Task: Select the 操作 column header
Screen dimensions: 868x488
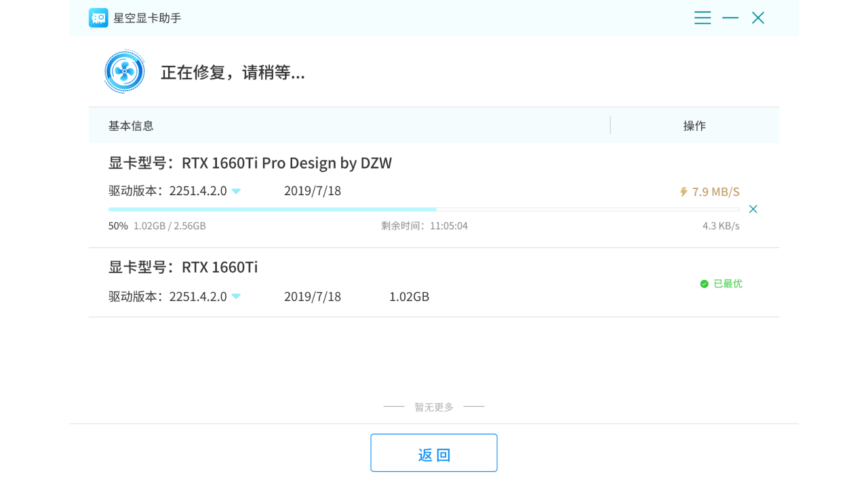Action: [x=694, y=125]
